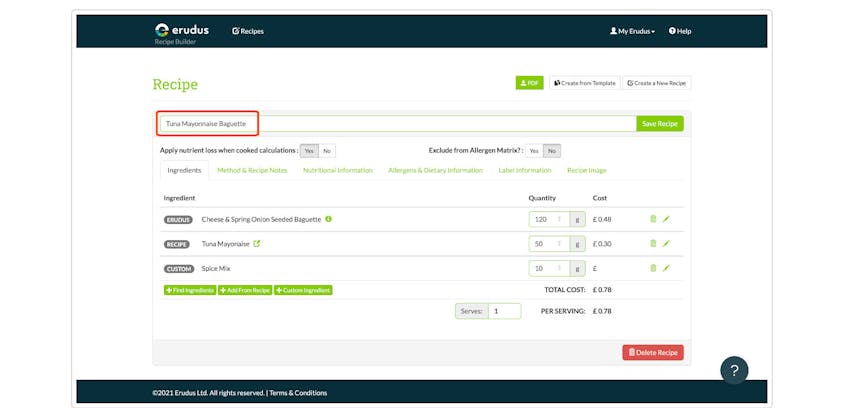Click Create a New Recipe button
This screenshot has height=408, width=850.
tap(656, 83)
